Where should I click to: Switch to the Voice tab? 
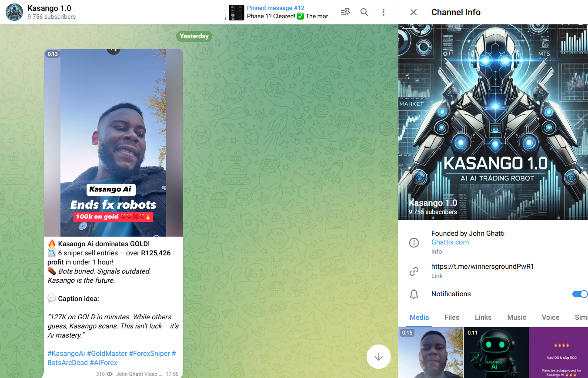pyautogui.click(x=551, y=318)
